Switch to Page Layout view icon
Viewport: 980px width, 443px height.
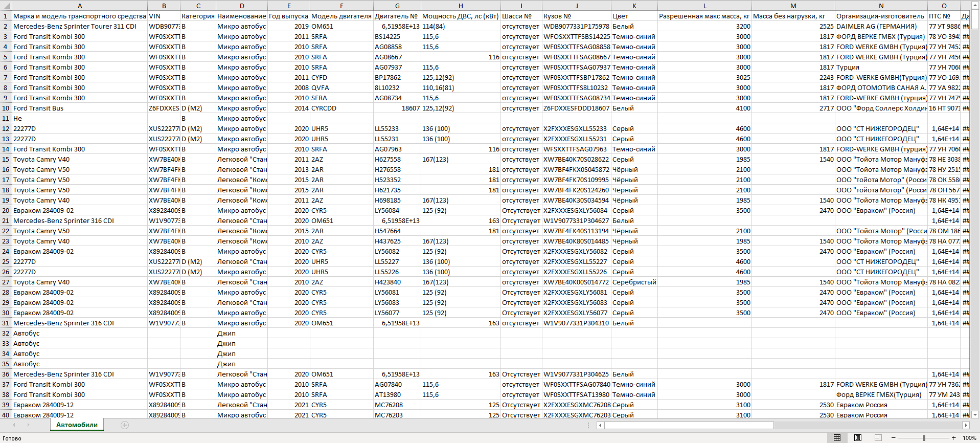pos(858,438)
